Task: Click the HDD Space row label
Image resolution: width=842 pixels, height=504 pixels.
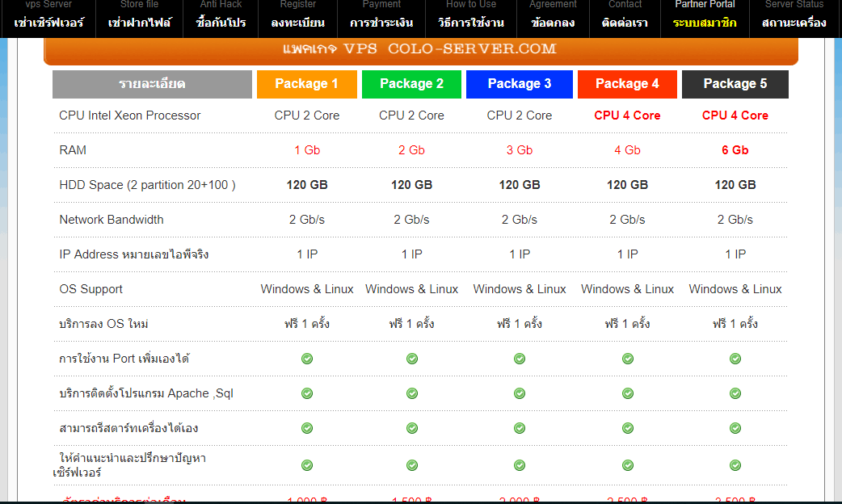Action: pos(147,185)
